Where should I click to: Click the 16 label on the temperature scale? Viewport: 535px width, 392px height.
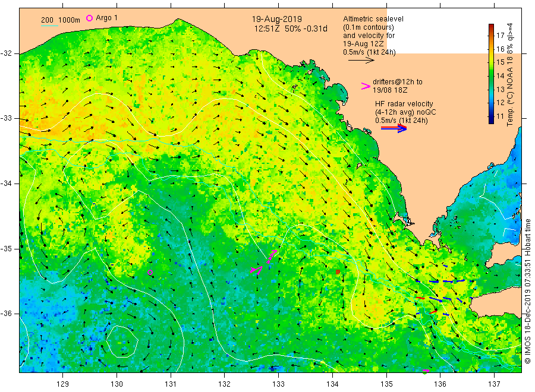500,49
